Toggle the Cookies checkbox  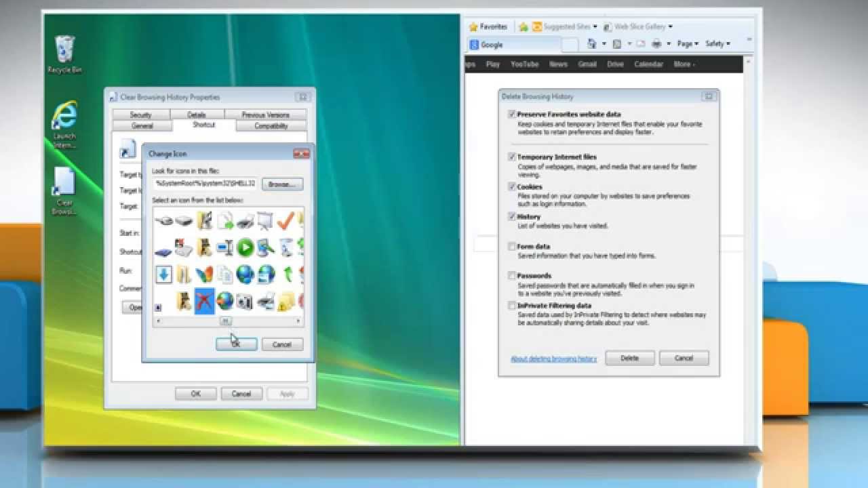pos(513,186)
